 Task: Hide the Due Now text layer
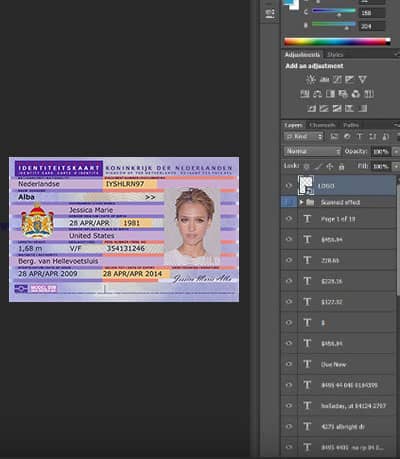click(289, 364)
